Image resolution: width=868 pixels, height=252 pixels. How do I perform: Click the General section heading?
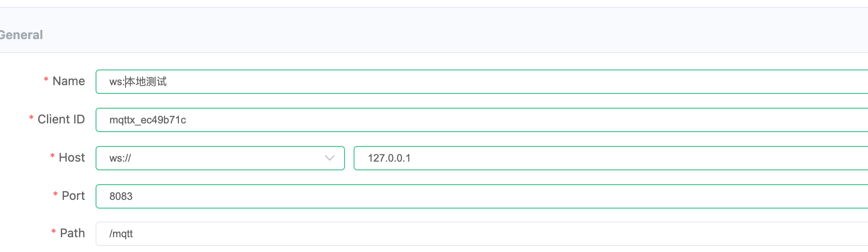21,35
